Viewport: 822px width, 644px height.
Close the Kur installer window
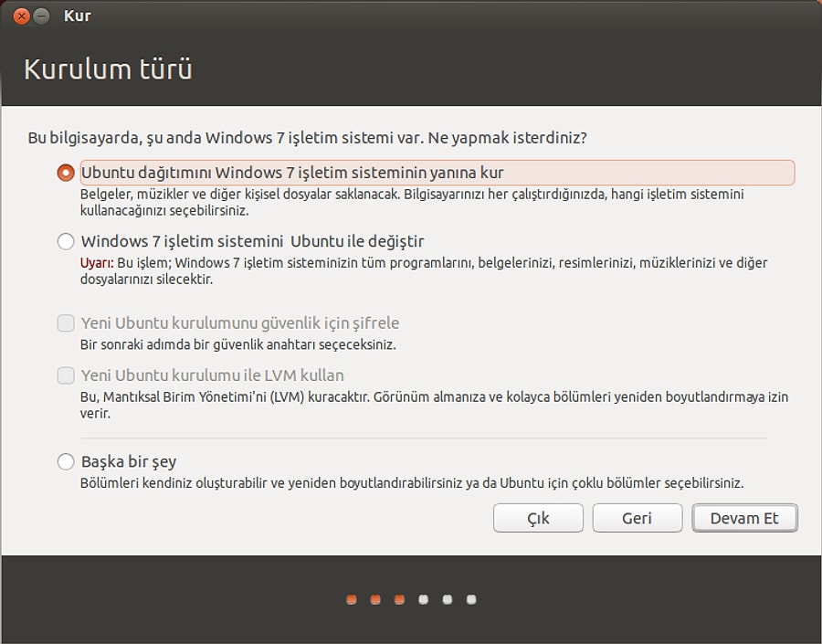[21, 16]
